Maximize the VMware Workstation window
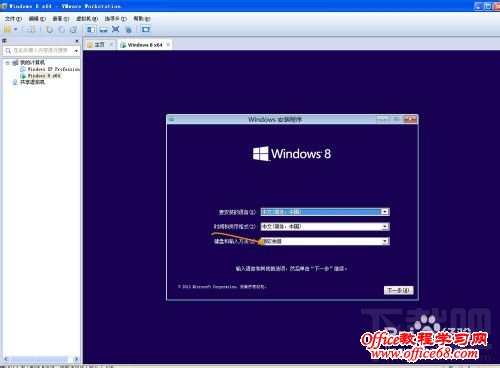The width and height of the screenshot is (500, 368). point(488,6)
